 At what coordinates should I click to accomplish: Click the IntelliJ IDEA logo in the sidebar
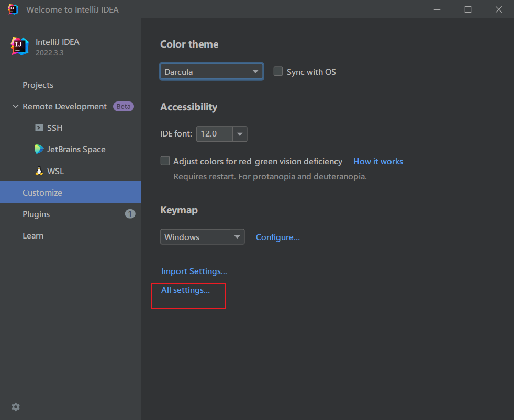click(20, 46)
